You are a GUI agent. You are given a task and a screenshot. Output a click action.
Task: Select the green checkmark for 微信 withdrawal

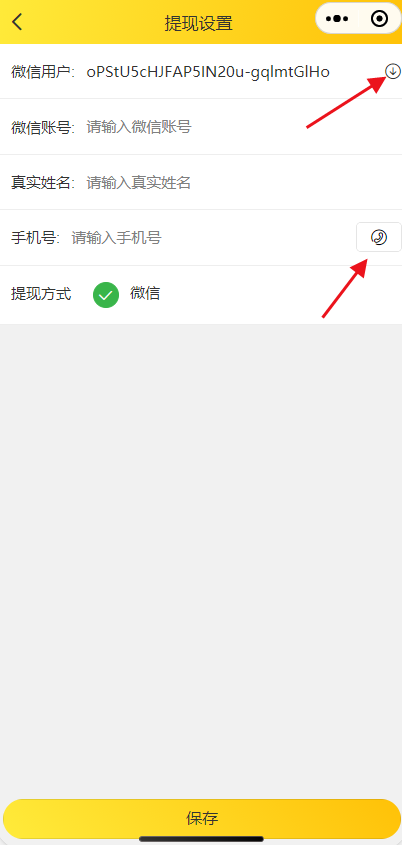[x=106, y=295]
